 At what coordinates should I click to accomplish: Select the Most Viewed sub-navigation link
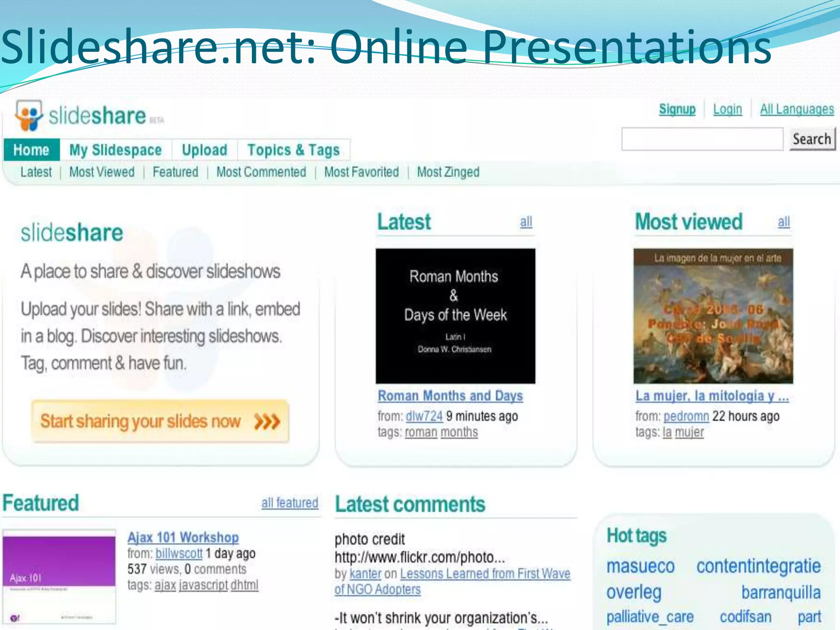102,172
